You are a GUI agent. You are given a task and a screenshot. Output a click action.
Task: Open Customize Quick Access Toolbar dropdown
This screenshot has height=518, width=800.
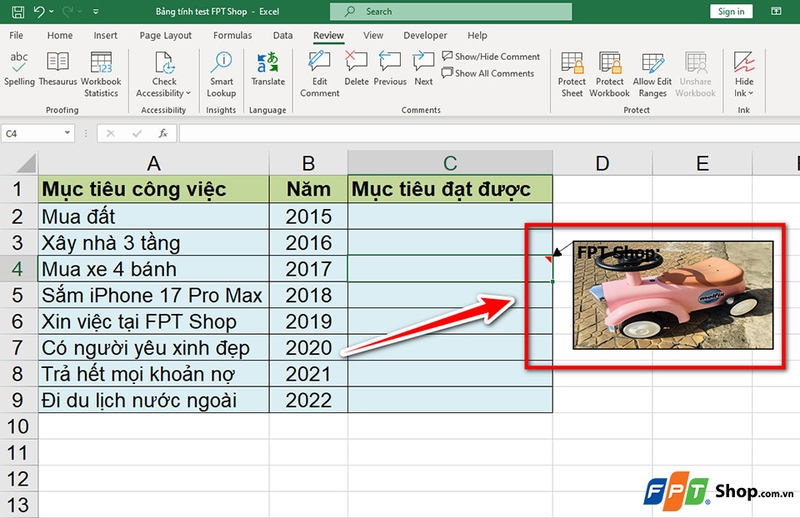click(95, 12)
